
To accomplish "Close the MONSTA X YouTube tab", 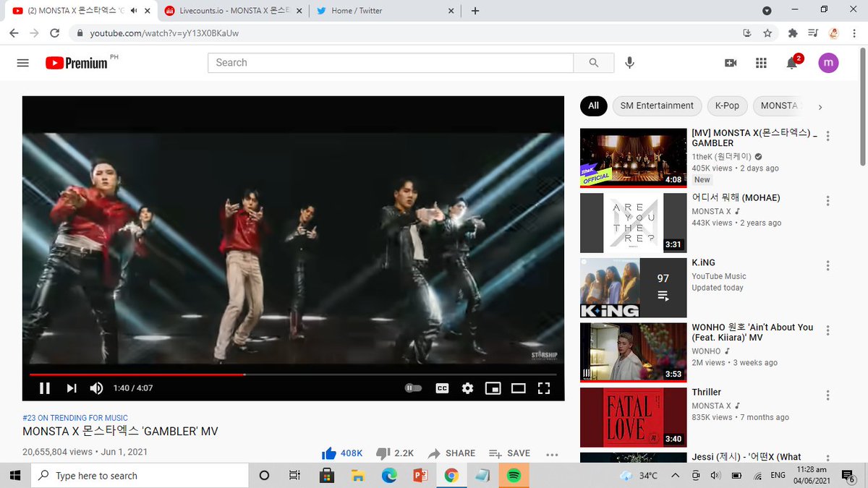I will [x=148, y=11].
